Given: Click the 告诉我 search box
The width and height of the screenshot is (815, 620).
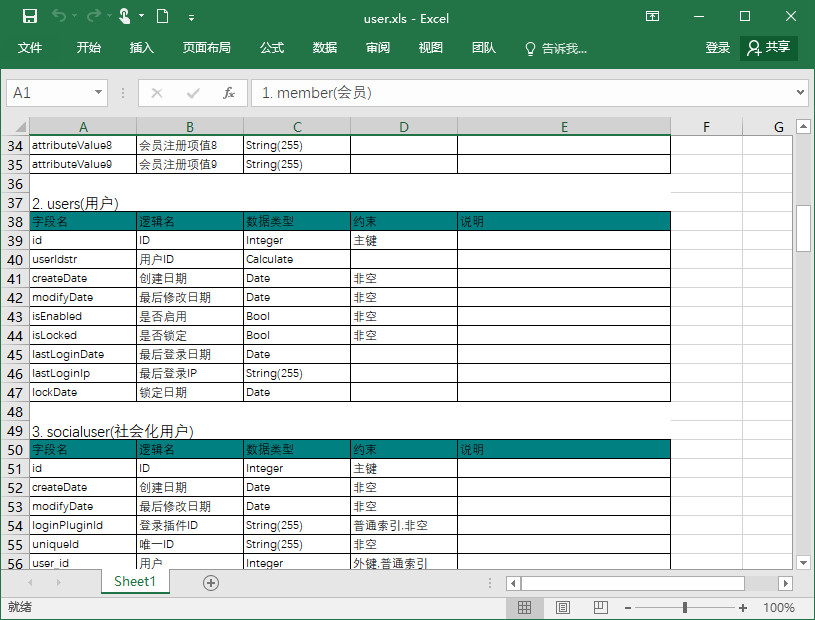Looking at the screenshot, I should 556,48.
